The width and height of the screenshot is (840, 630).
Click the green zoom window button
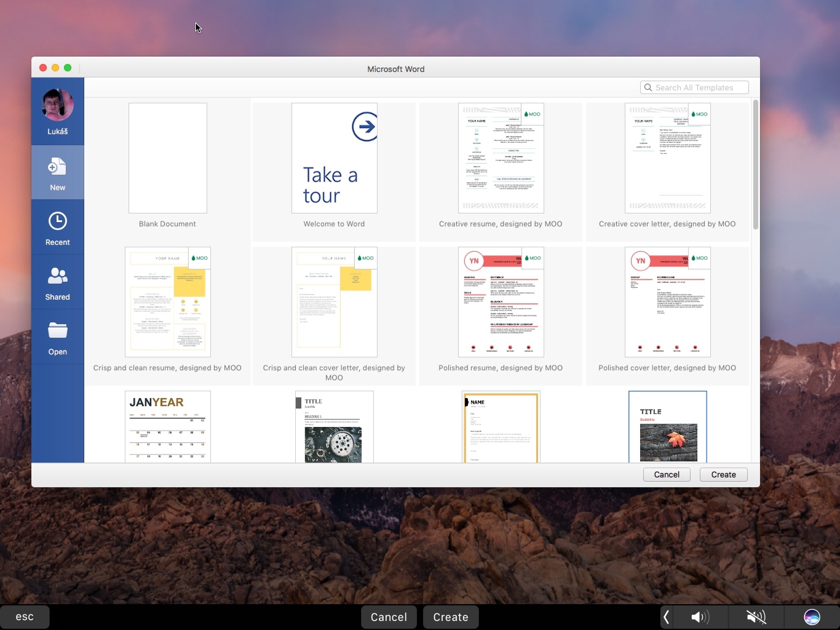pyautogui.click(x=68, y=68)
